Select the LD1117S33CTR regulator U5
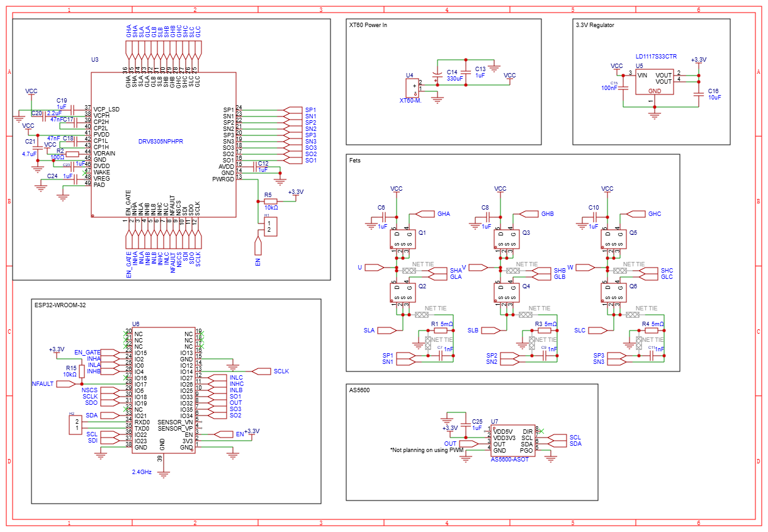The image size is (768, 532). pyautogui.click(x=654, y=82)
